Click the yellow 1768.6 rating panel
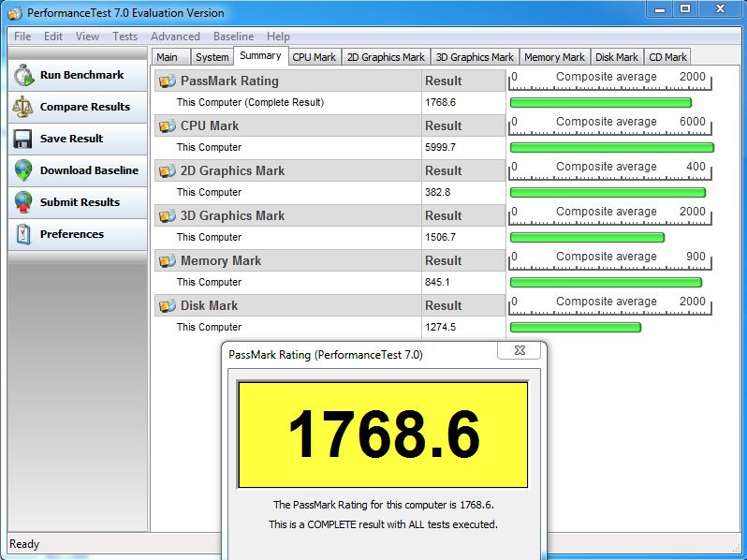 tap(383, 435)
